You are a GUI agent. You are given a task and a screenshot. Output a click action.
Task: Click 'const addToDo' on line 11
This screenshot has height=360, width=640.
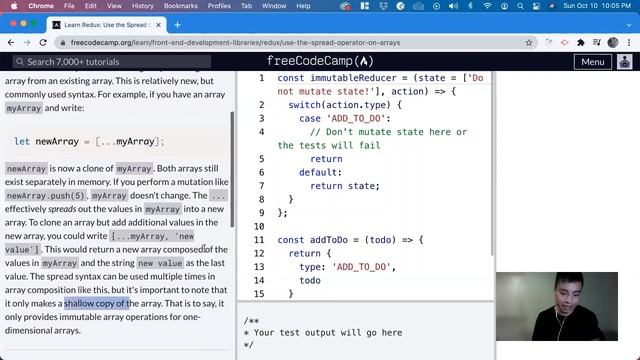[312, 240]
